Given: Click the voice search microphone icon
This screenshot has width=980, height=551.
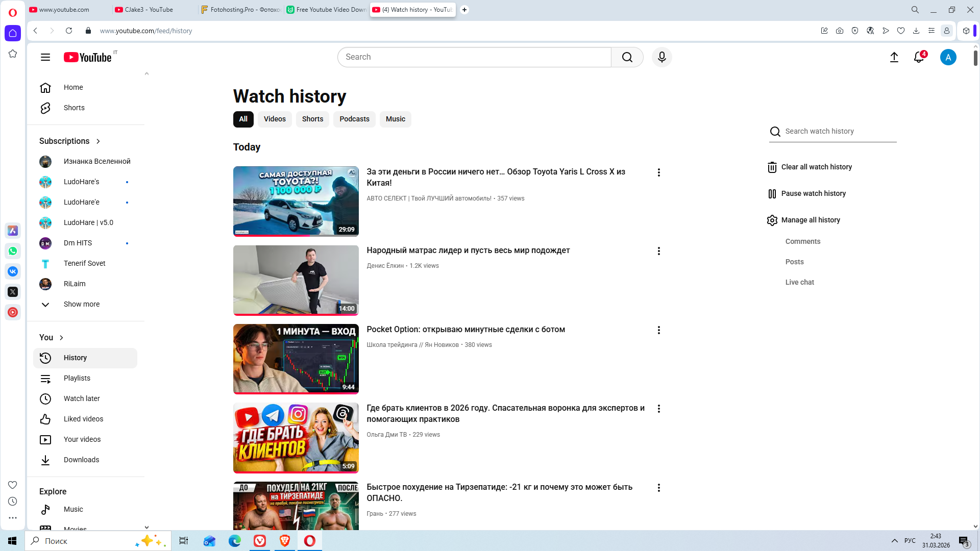Looking at the screenshot, I should pos(661,57).
